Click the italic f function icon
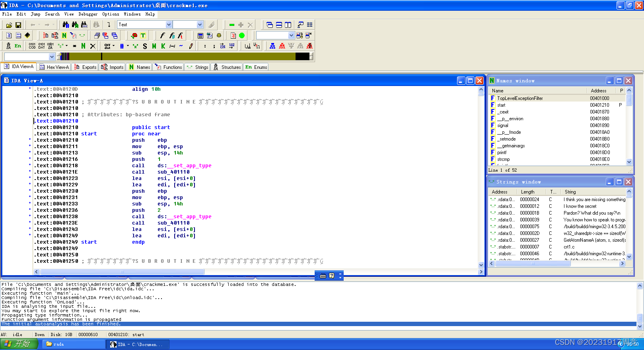 coord(162,35)
